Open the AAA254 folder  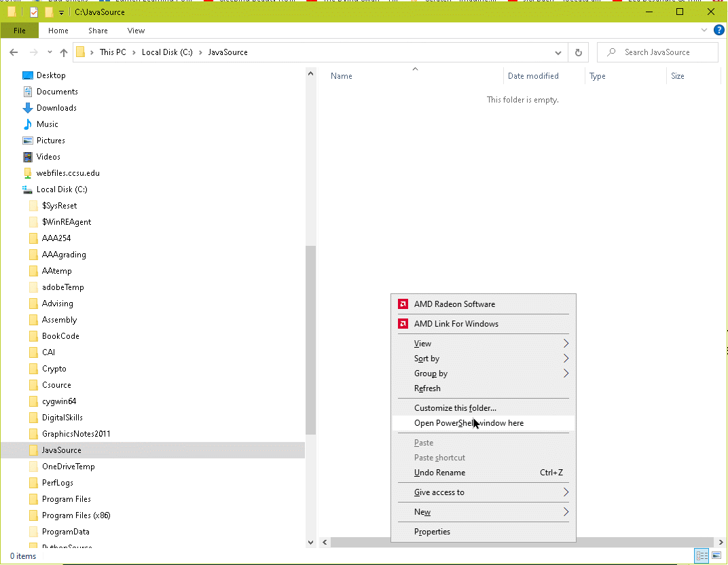56,238
